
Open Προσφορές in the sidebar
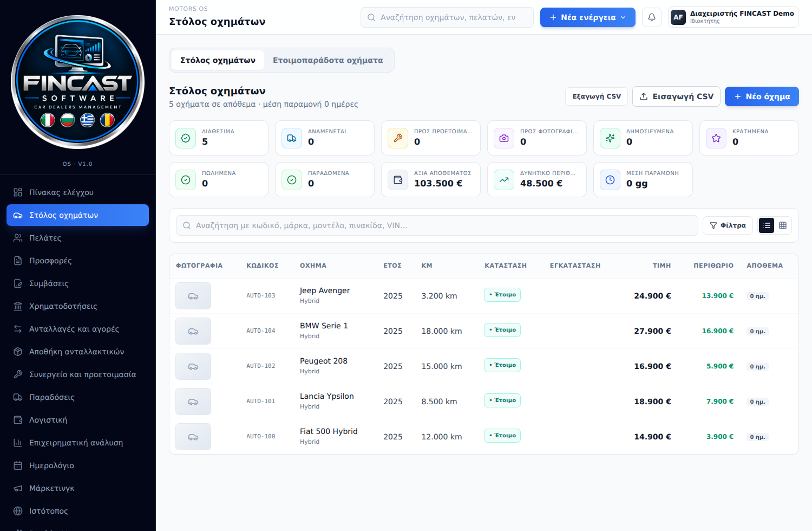point(77,261)
